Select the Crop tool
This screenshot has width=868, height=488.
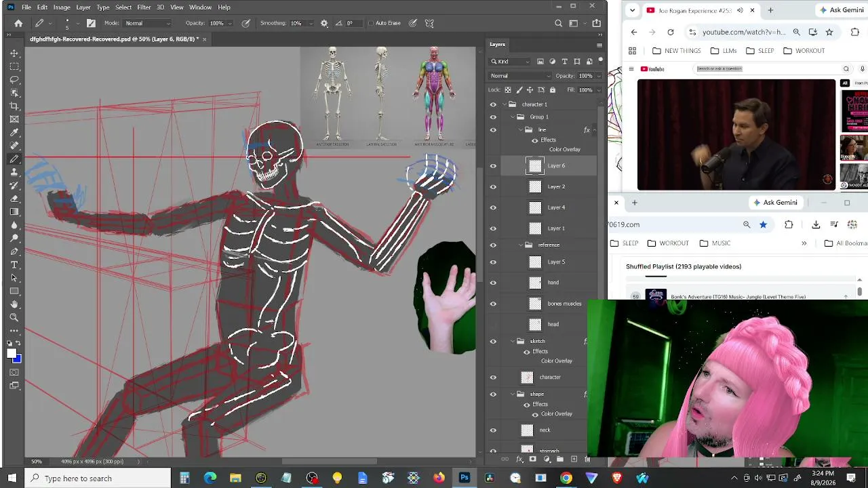[14, 106]
